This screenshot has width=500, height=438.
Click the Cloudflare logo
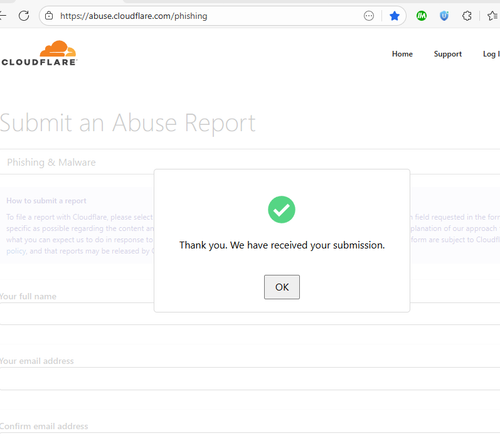pyautogui.click(x=39, y=53)
